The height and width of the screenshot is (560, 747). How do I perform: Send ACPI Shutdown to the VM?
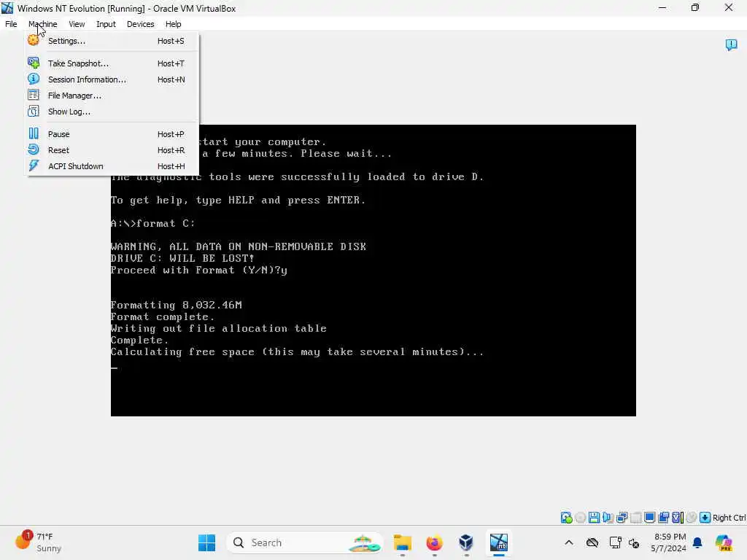click(112, 166)
